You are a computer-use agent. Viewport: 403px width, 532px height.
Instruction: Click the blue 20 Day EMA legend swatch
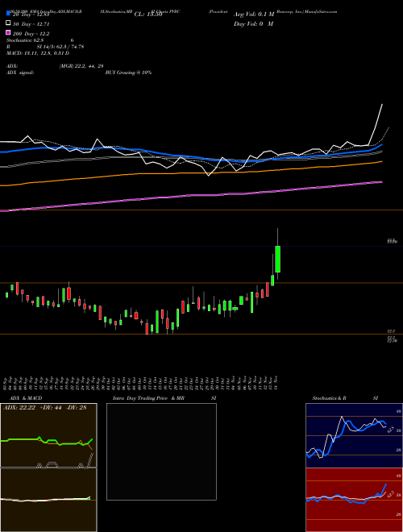coord(8,14)
